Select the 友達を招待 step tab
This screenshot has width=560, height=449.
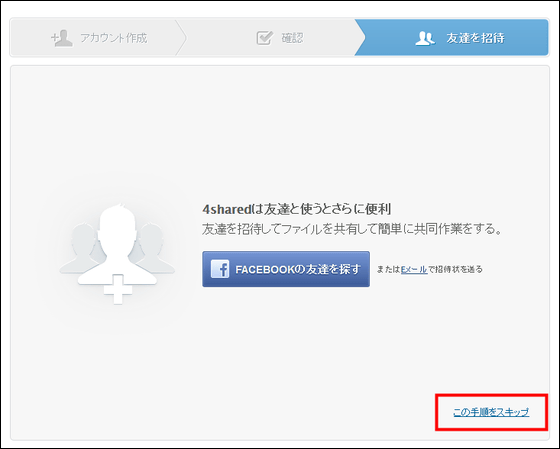451,38
